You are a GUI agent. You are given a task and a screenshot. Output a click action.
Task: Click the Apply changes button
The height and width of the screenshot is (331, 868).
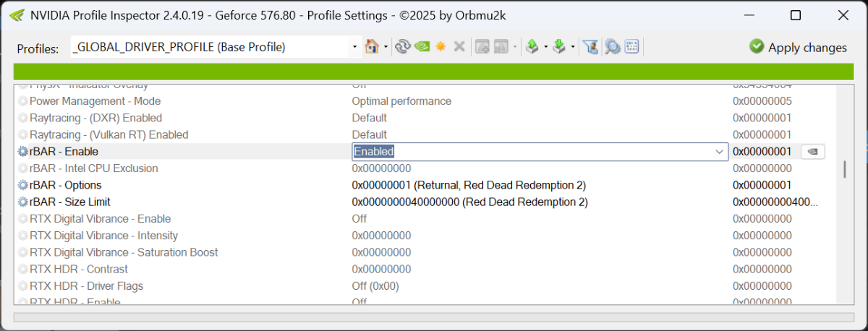(798, 47)
